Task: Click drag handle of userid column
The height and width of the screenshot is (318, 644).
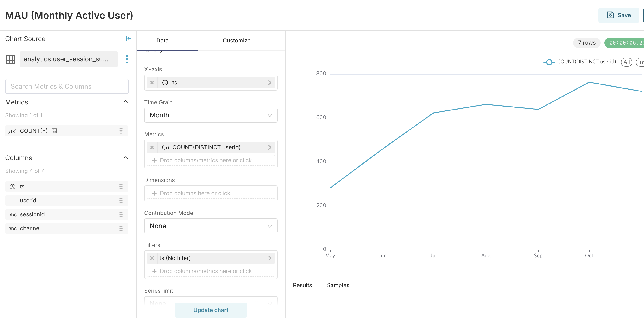Action: pos(121,200)
